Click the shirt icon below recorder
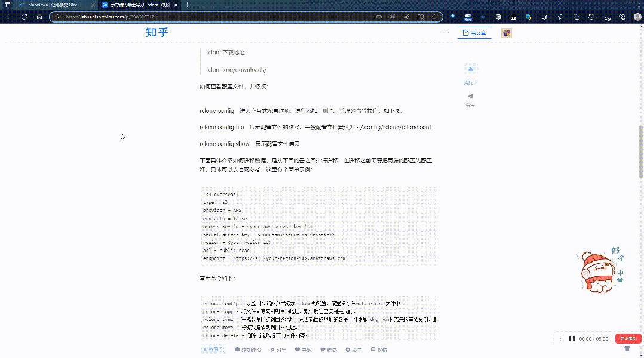Viewport: 644px width, 358px height. (627, 348)
